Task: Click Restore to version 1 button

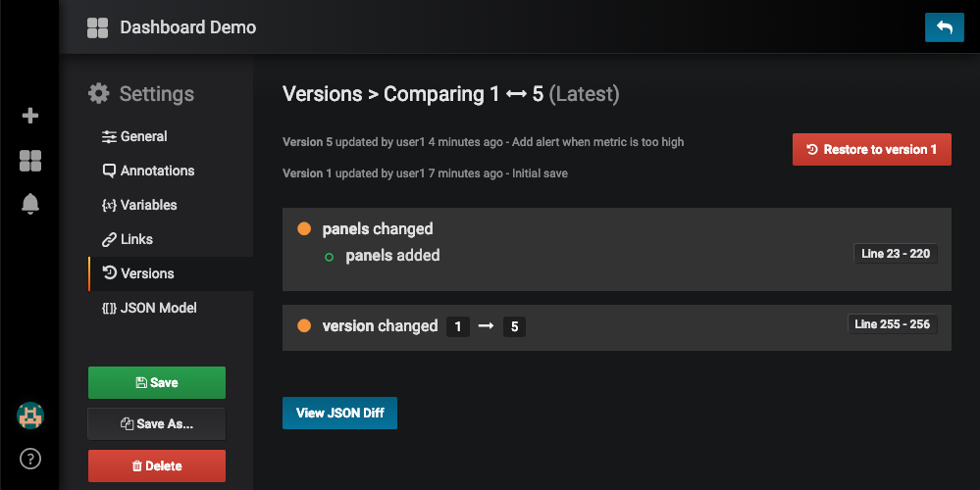Action: (871, 150)
